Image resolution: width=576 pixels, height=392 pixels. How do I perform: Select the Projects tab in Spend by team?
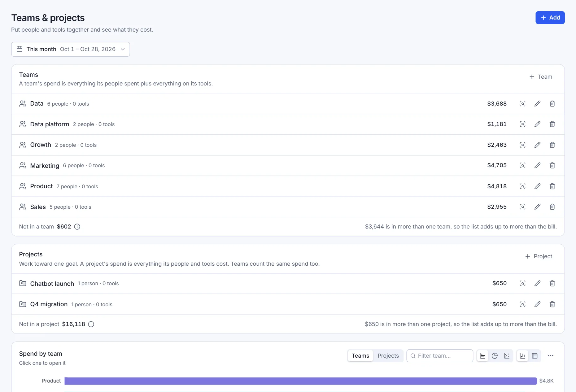coord(388,356)
